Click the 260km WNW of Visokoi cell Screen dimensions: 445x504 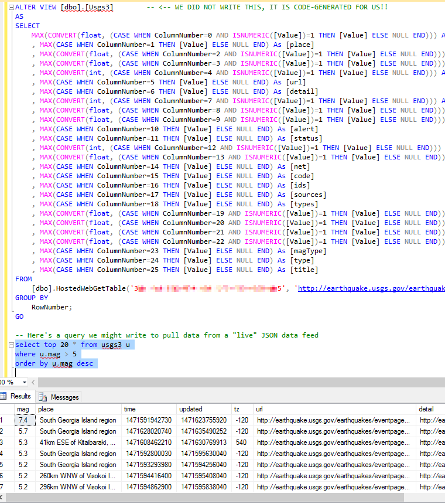pyautogui.click(x=77, y=476)
